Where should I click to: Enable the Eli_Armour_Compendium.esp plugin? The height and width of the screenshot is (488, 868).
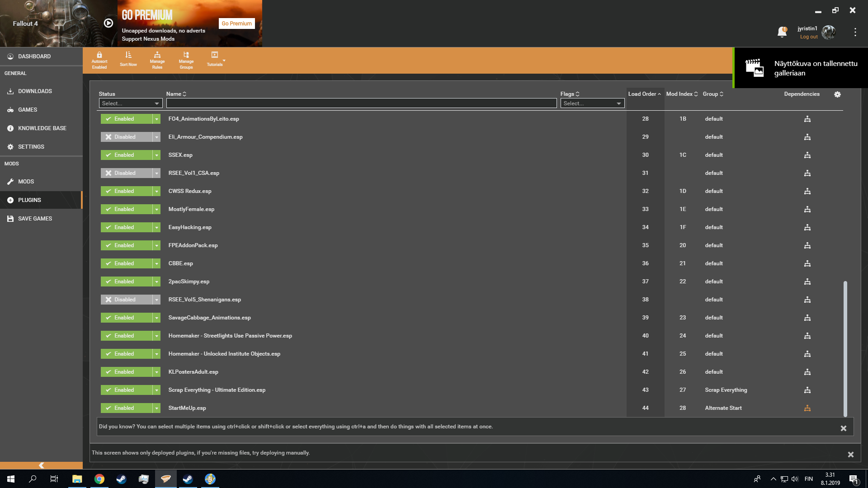point(127,137)
